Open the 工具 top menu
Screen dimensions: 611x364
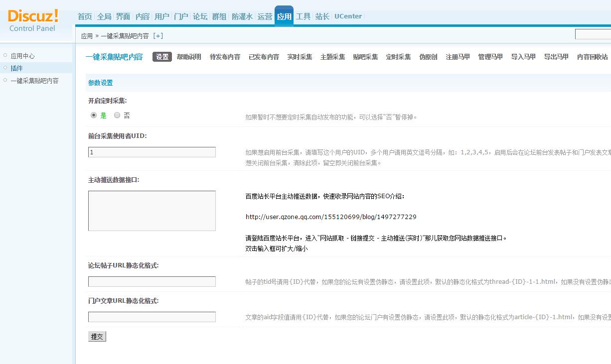[x=304, y=16]
